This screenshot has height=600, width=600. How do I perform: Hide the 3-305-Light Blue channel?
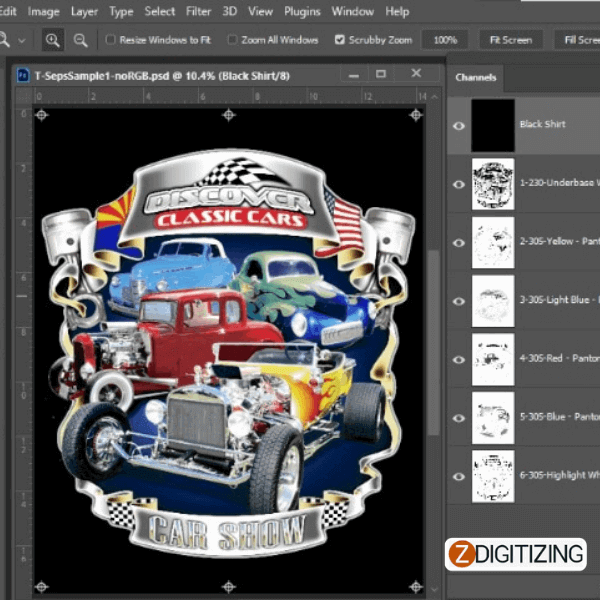coord(459,302)
